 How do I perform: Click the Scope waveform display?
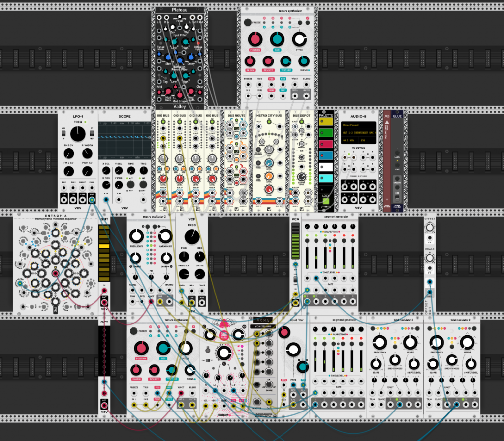point(125,140)
